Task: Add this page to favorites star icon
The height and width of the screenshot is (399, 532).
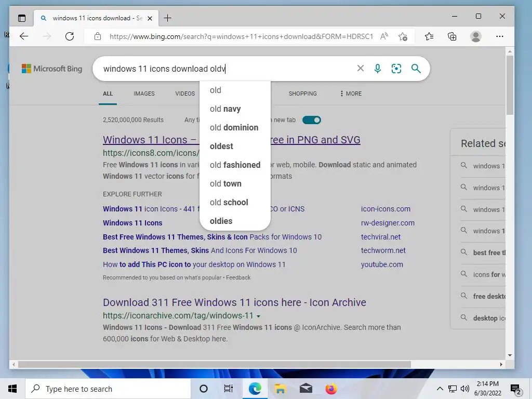Action: [x=403, y=36]
